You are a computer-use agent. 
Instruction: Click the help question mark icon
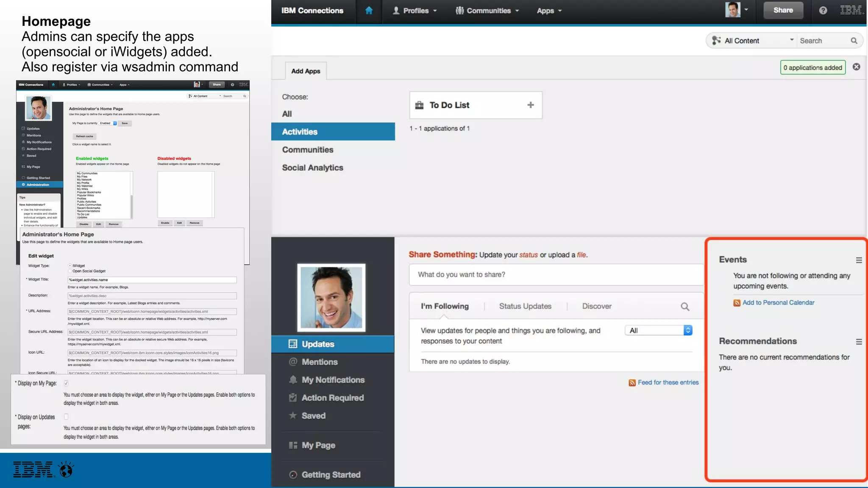pos(823,11)
